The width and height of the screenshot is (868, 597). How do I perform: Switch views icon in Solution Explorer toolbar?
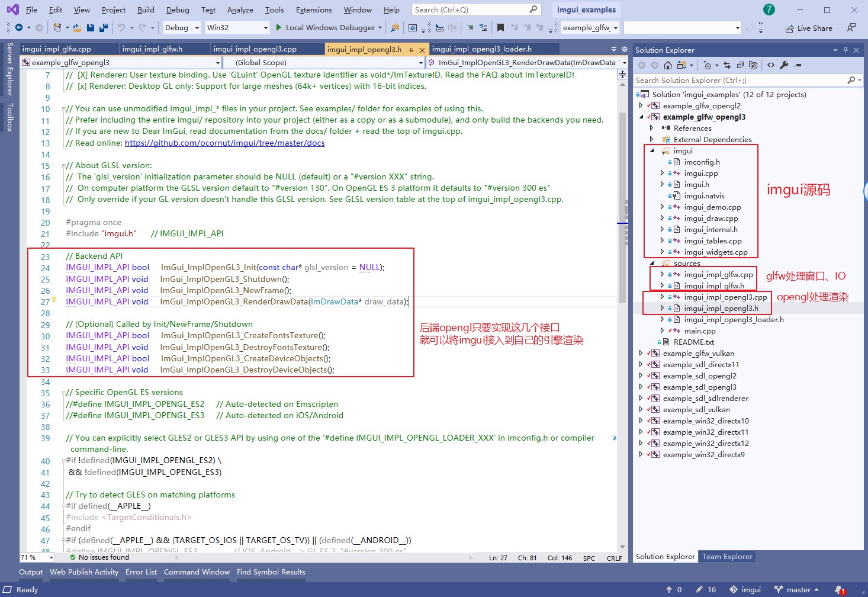pos(681,65)
